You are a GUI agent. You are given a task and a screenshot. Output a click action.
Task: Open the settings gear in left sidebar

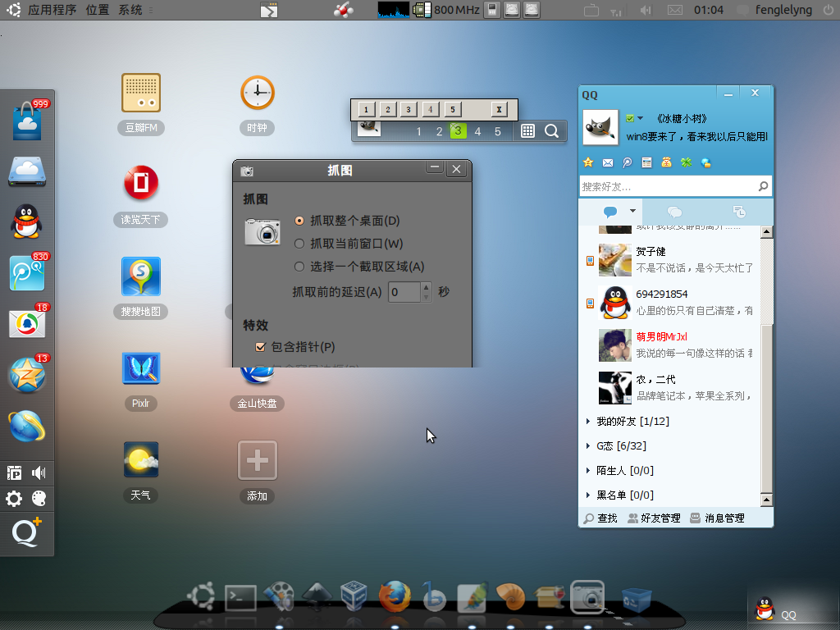point(14,499)
